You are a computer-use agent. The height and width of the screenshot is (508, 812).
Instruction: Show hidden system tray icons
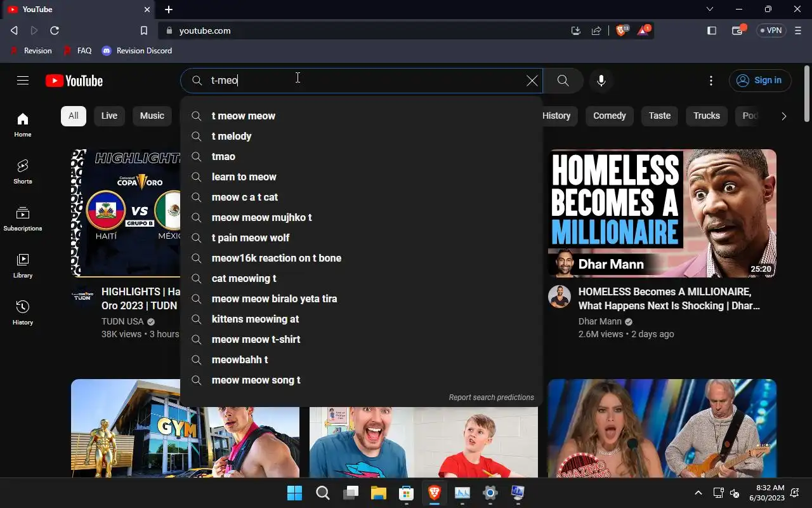coord(698,493)
